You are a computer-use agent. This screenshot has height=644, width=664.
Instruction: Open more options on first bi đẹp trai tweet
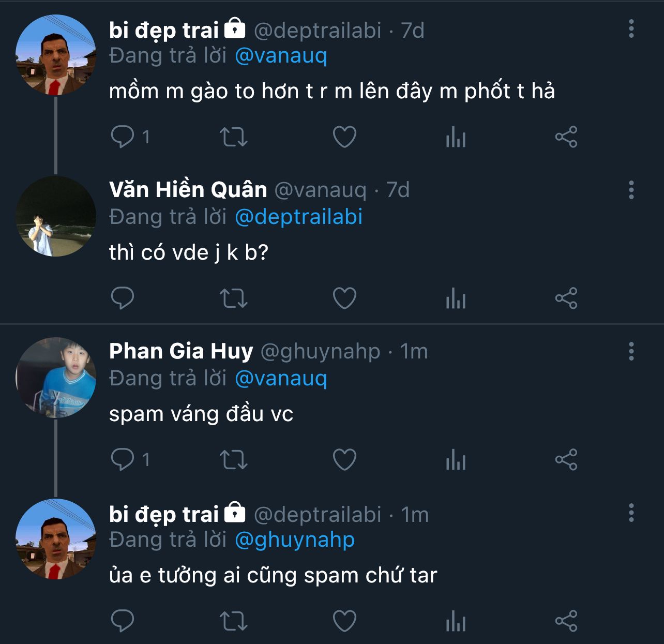[631, 28]
